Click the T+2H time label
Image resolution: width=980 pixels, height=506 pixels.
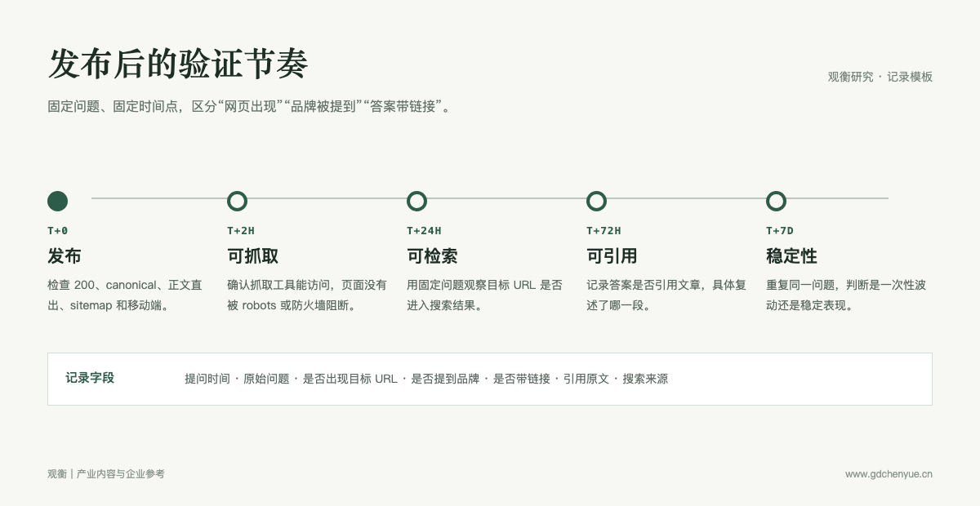click(241, 231)
